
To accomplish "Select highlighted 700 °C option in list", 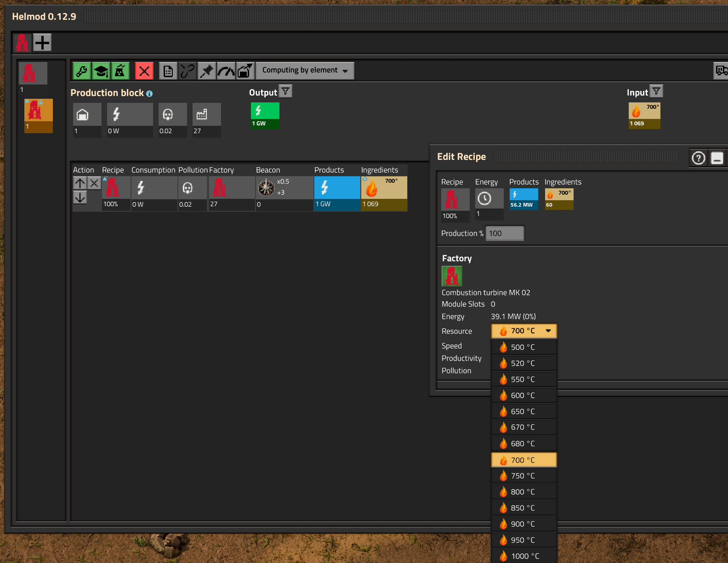I will click(x=524, y=460).
